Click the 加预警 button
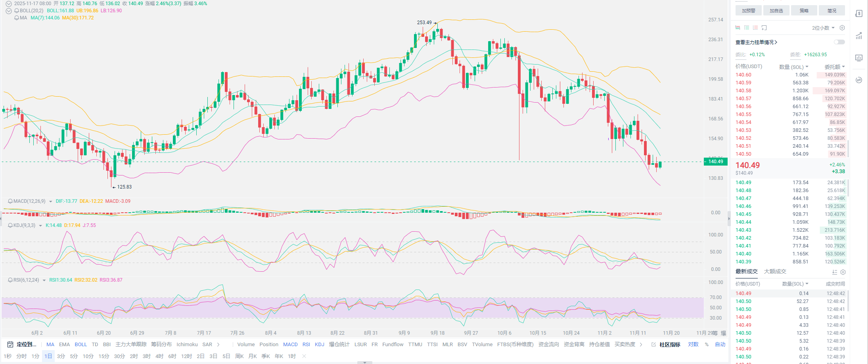Image resolution: width=868 pixels, height=364 pixels. (x=748, y=11)
